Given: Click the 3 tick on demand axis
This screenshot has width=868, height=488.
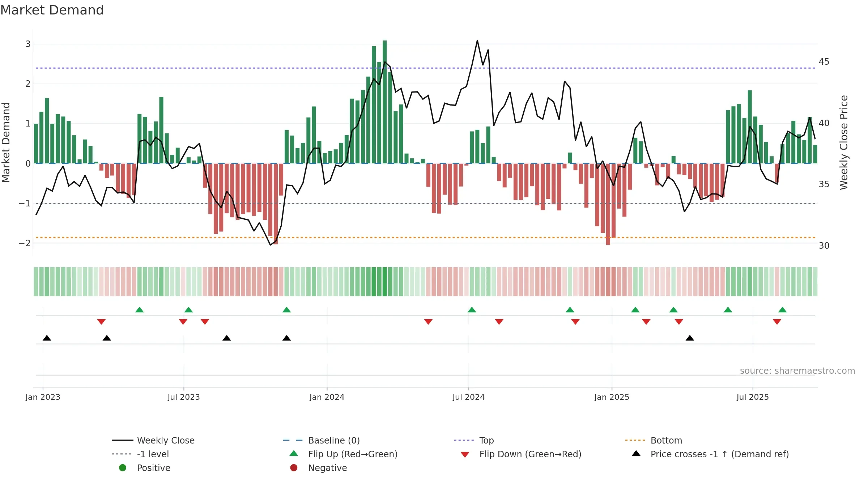Looking at the screenshot, I should (28, 44).
